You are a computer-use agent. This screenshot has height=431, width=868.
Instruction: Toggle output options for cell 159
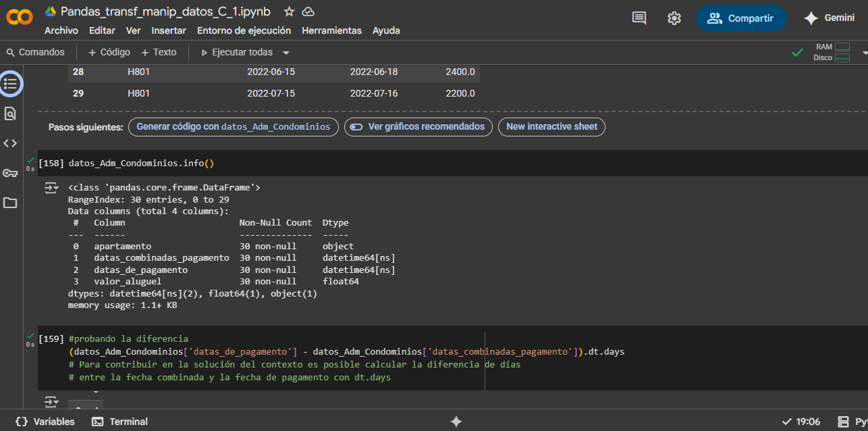coord(51,402)
